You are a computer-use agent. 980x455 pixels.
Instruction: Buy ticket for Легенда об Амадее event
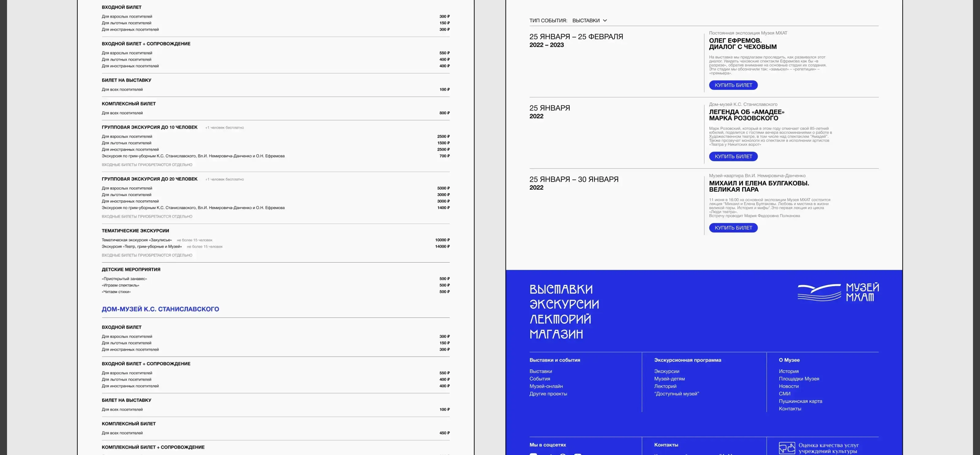[733, 156]
